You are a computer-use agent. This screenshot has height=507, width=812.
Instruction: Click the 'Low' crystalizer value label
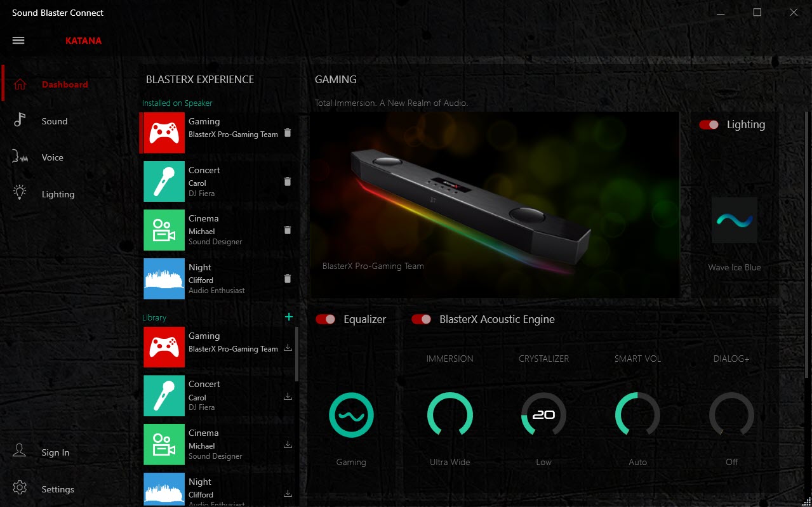click(x=543, y=462)
